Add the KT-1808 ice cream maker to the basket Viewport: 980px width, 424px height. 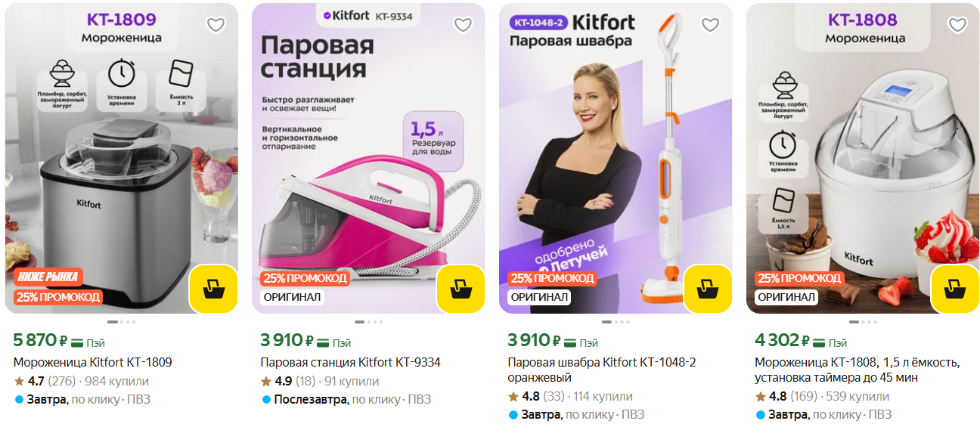955,289
